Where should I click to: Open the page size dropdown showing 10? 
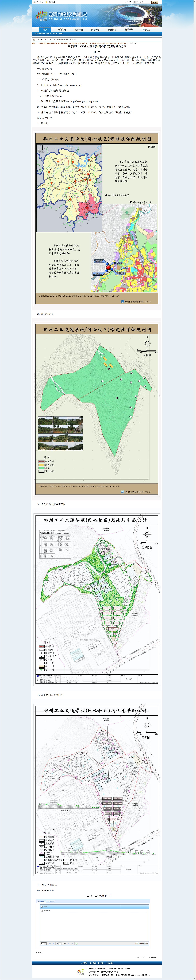pos(43,944)
